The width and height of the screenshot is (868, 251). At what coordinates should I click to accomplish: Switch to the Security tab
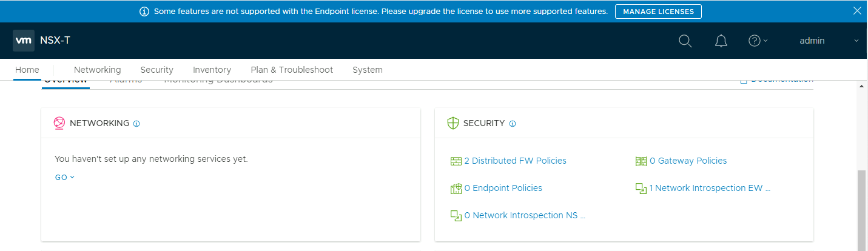coord(156,70)
